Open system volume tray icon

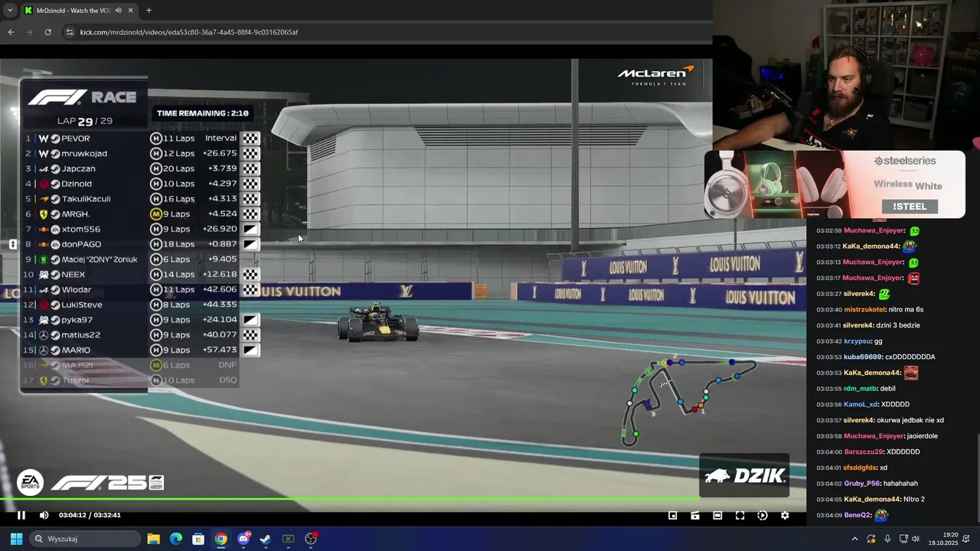click(916, 539)
